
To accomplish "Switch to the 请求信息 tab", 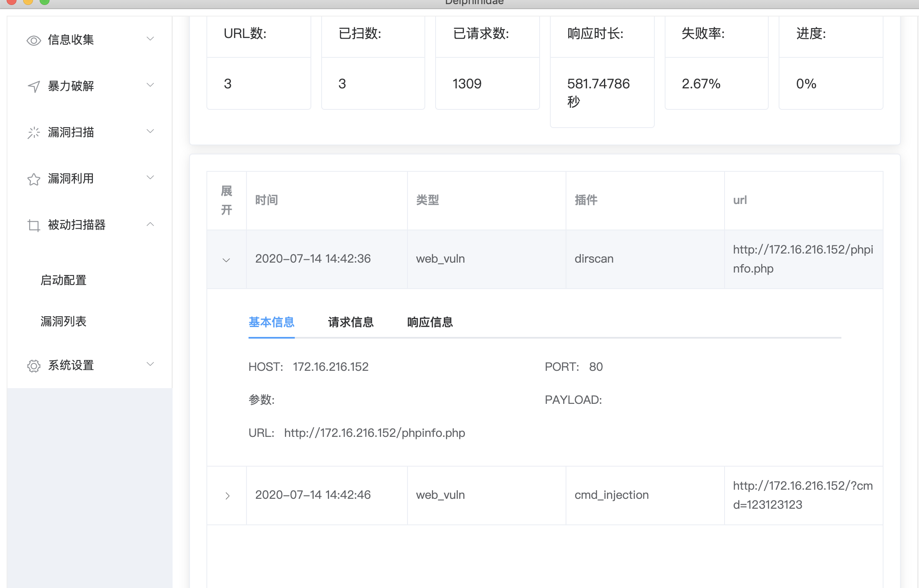I will 351,322.
